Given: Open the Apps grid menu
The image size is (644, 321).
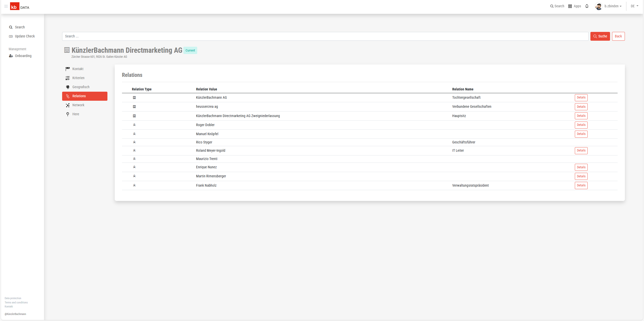Looking at the screenshot, I should point(575,6).
